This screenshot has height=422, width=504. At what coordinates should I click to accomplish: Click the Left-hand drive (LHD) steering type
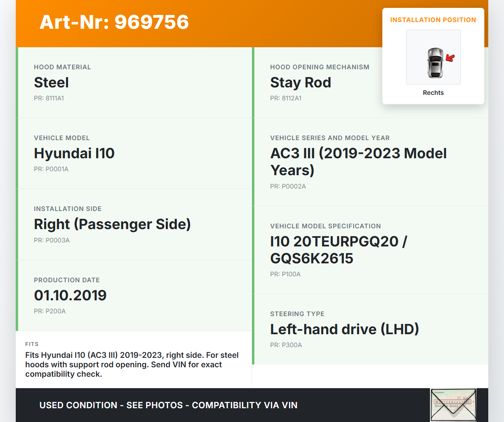point(344,329)
